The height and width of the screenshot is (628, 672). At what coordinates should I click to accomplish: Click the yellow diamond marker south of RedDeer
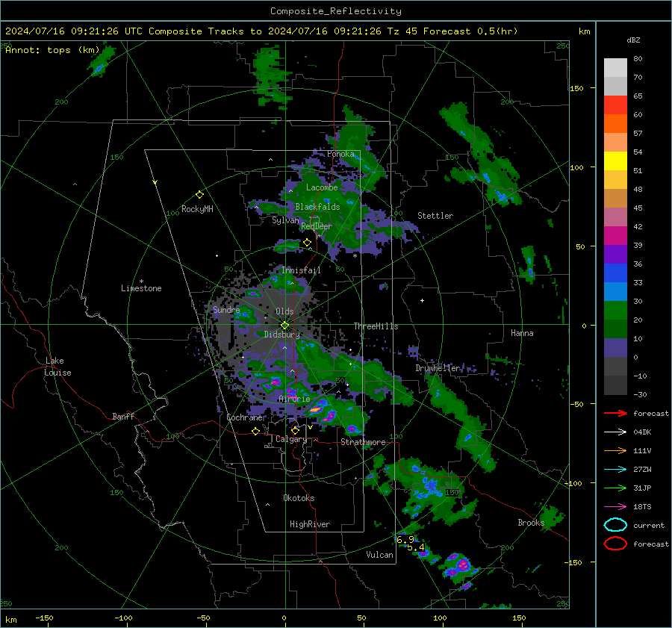307,243
